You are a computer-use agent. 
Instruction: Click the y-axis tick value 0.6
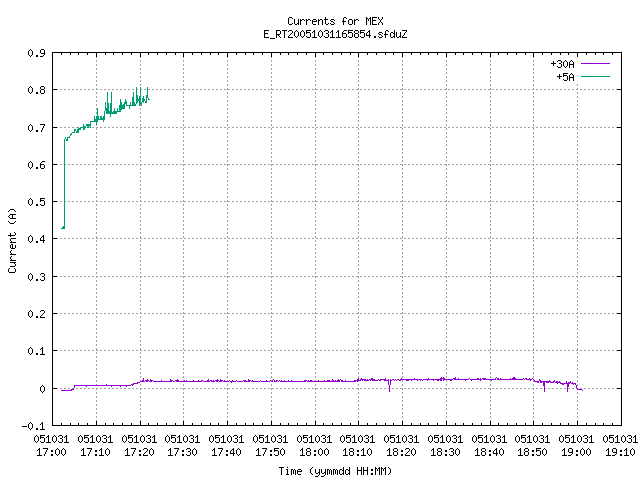(37, 165)
